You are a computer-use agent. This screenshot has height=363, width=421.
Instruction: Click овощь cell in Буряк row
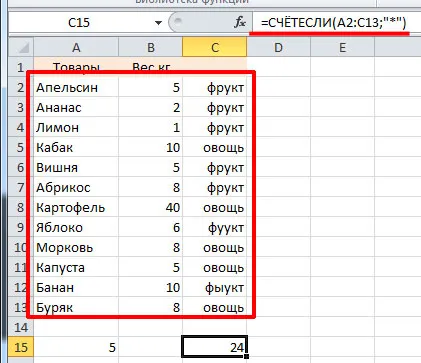[x=215, y=307]
